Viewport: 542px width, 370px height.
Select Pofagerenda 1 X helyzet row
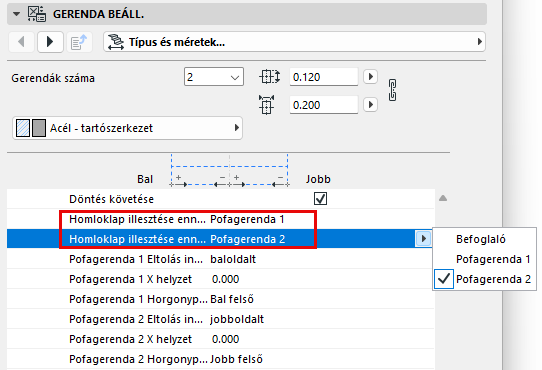221,279
